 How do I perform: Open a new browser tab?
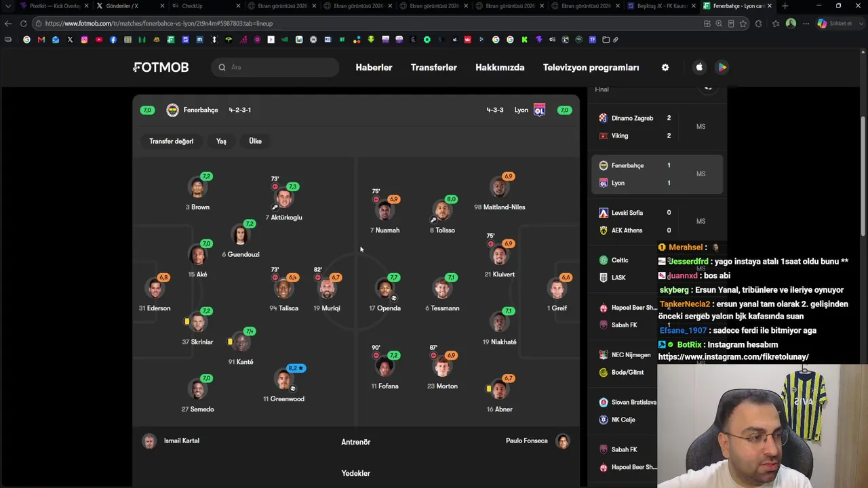coord(785,6)
